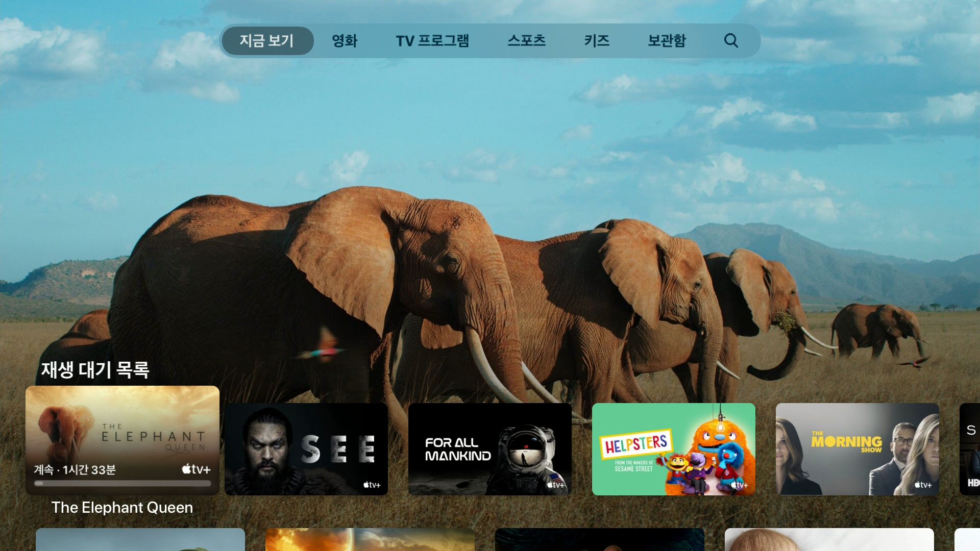980x551 pixels.
Task: Open the search magnifying glass icon
Action: click(x=731, y=41)
